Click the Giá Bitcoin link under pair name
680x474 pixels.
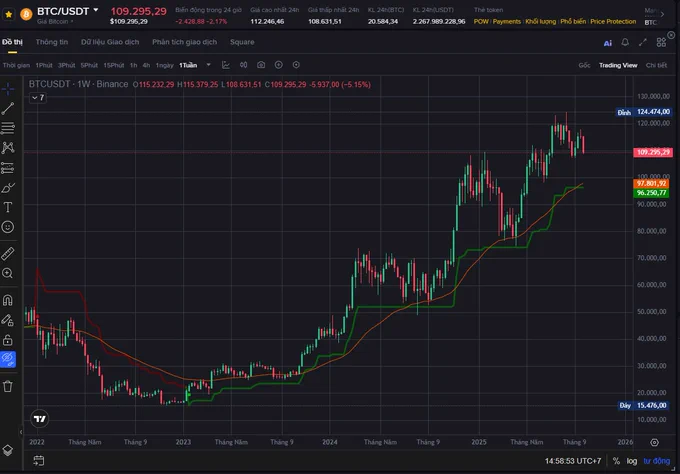pyautogui.click(x=55, y=21)
